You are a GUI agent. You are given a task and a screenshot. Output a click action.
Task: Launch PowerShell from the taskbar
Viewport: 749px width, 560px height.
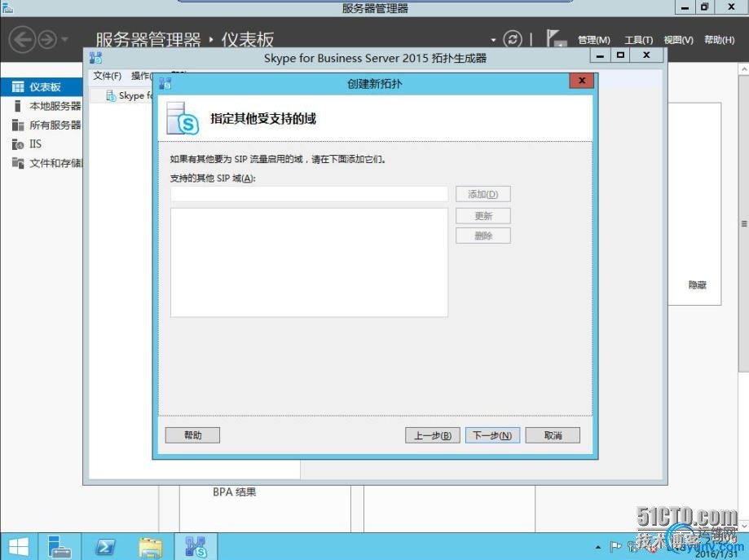pyautogui.click(x=105, y=547)
